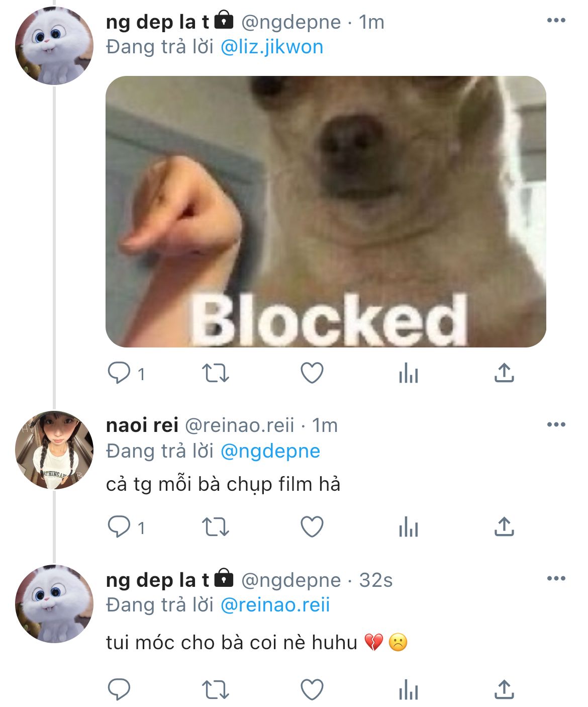Open the Blocked dog meme image

[326, 212]
